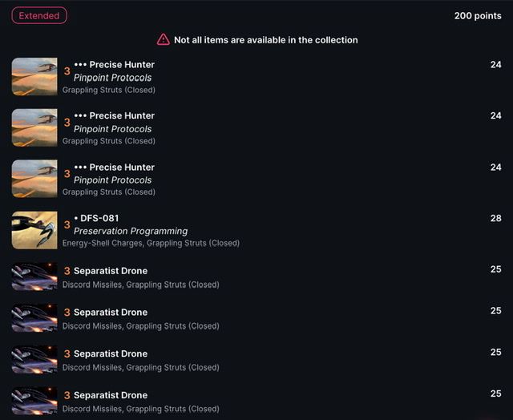Select the DFS-081 pilot name
This screenshot has width=513, height=420.
(x=99, y=218)
